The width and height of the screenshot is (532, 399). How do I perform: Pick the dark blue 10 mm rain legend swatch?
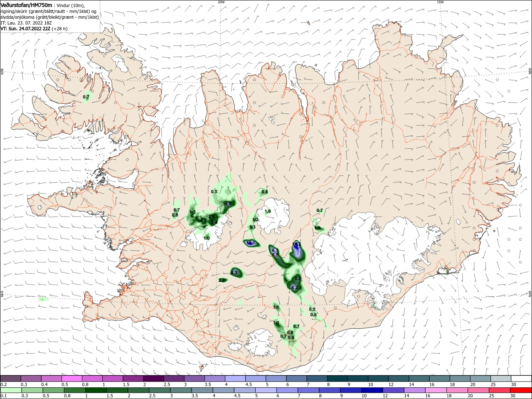372,390
